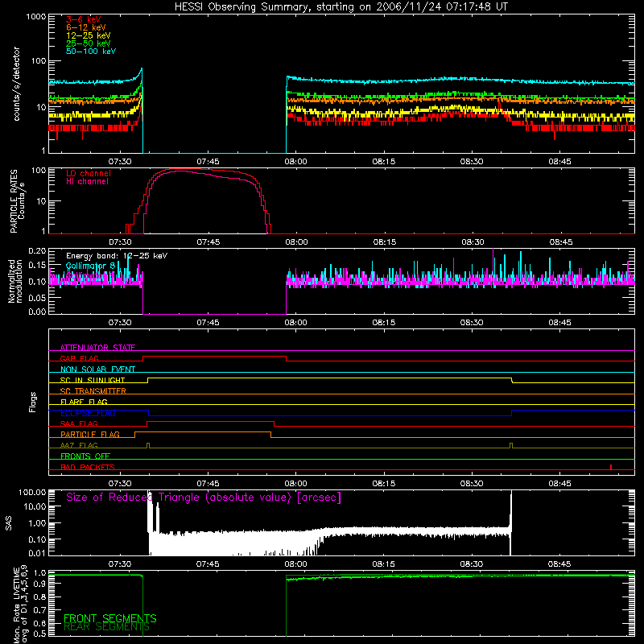Click the NON SOLAR EVENT flag label
Image resolution: width=644 pixels, height=644 pixels.
(x=97, y=369)
